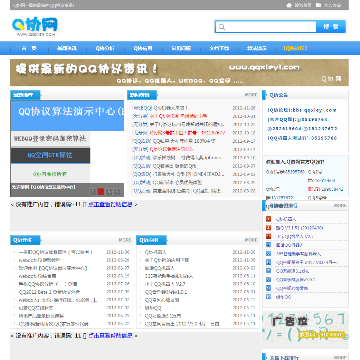Image resolution: width=360 pixels, height=360 pixels.
Task: Click the blue rank 10 badge in download ranking
Action: coord(269,297)
